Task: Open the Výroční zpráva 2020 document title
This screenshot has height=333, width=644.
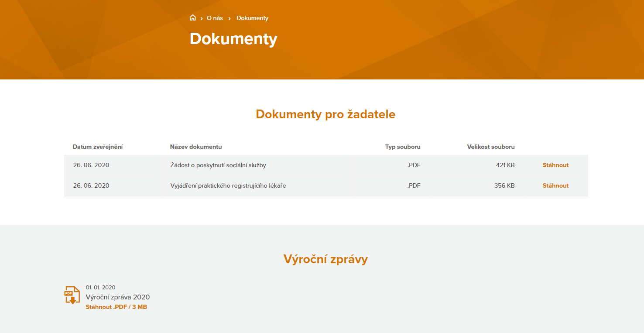Action: [117, 297]
